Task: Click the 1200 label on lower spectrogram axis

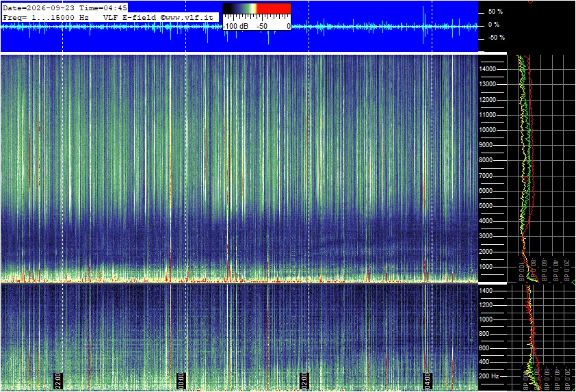Action: pos(486,305)
